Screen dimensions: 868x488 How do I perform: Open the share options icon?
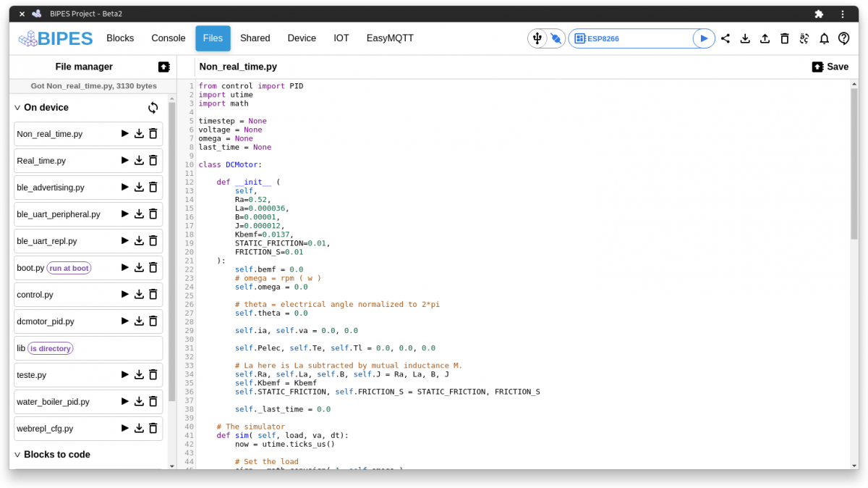coord(726,38)
